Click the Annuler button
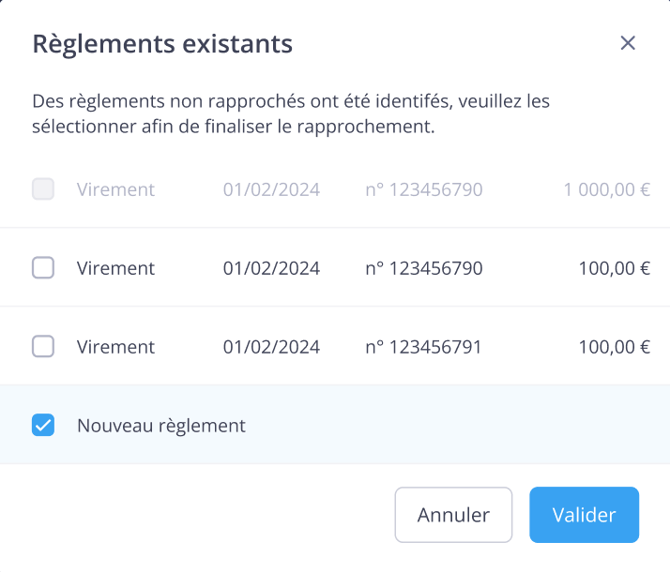 [x=453, y=515]
